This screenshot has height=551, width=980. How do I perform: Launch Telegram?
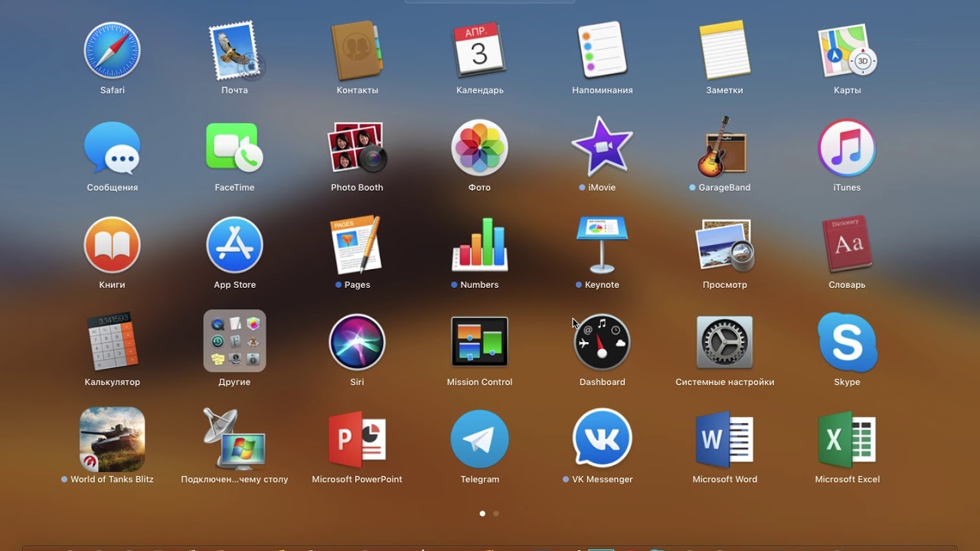[x=480, y=439]
